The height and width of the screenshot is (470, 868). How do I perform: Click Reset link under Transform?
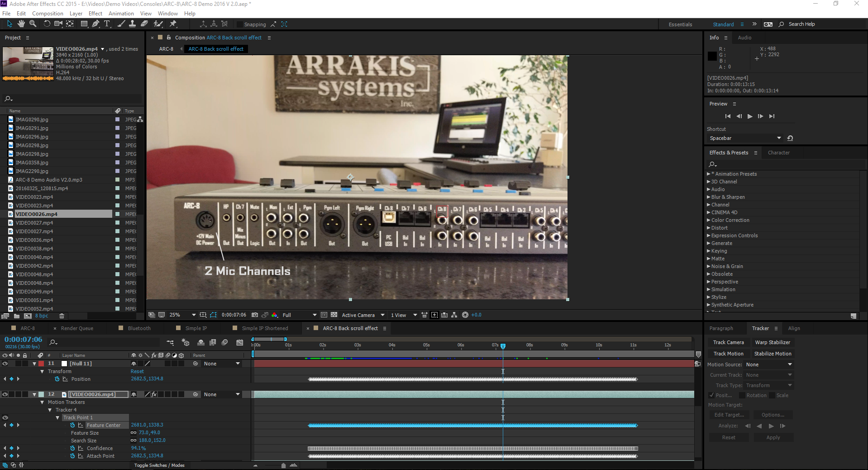pos(137,371)
